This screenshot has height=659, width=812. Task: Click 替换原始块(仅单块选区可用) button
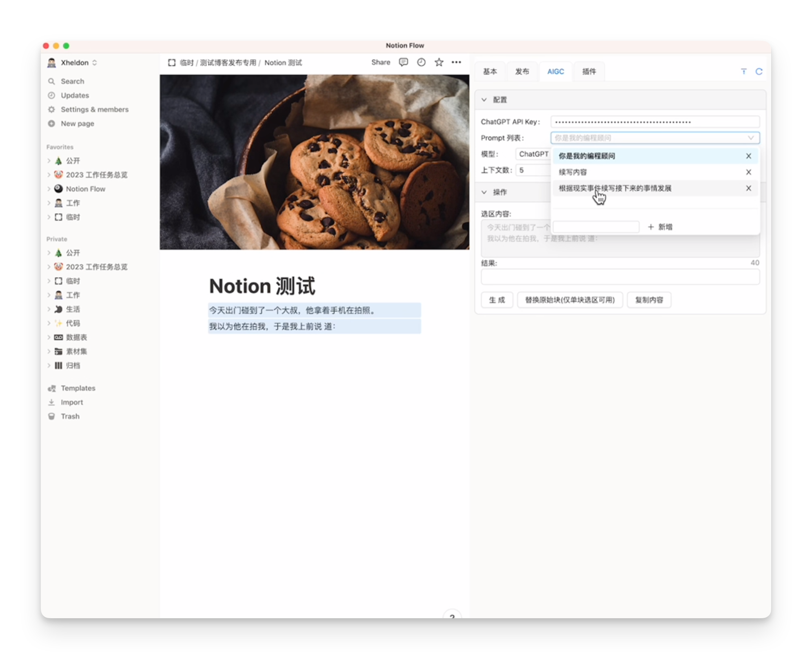tap(570, 300)
